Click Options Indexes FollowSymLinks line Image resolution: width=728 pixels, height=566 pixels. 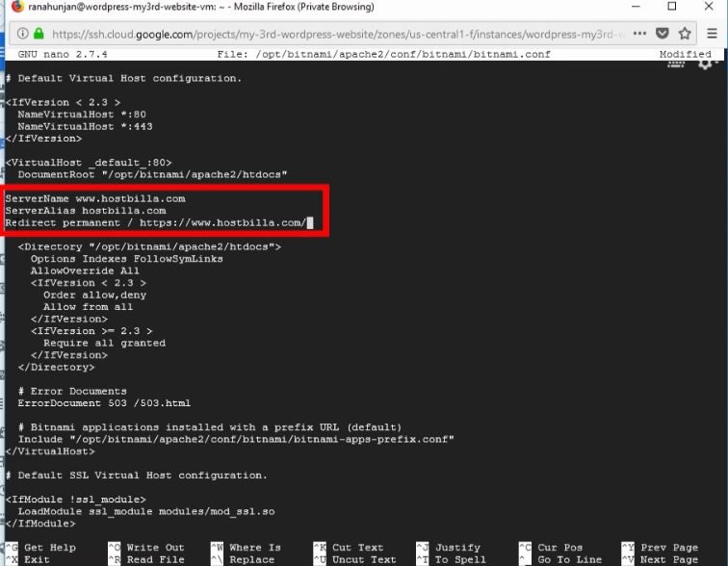pyautogui.click(x=127, y=258)
